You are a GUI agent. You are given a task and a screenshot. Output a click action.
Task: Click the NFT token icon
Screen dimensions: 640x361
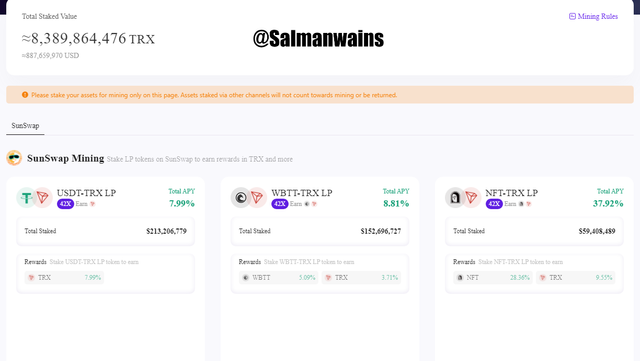coord(455,198)
